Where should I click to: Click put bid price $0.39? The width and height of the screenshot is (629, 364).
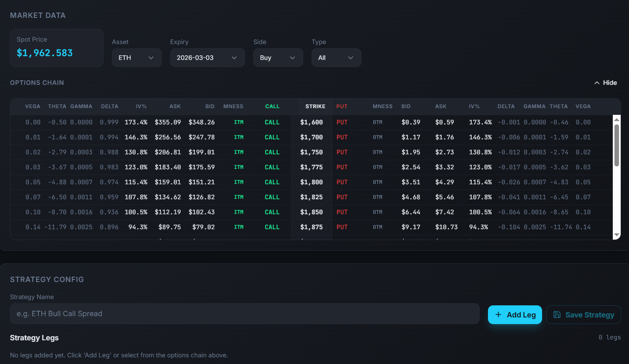(x=411, y=122)
